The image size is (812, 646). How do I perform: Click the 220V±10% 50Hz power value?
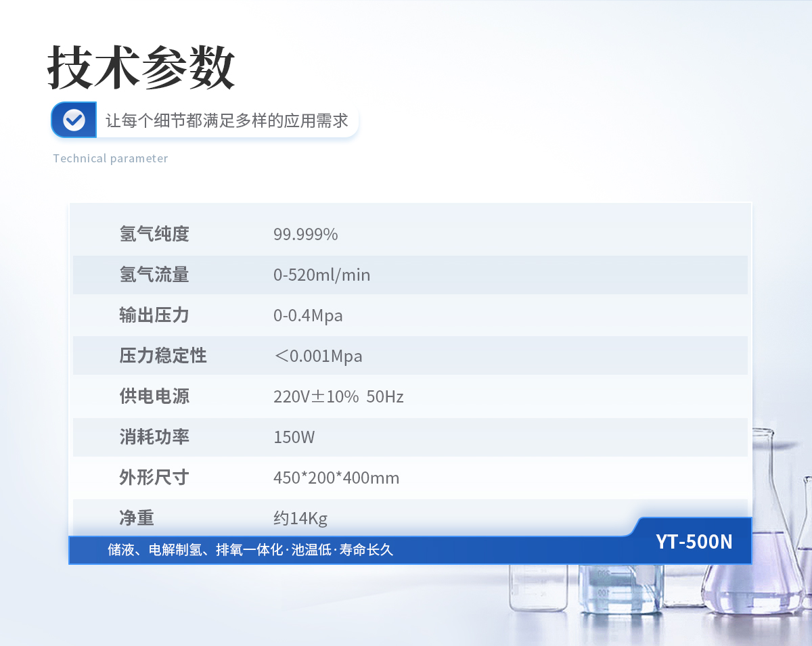pos(338,397)
